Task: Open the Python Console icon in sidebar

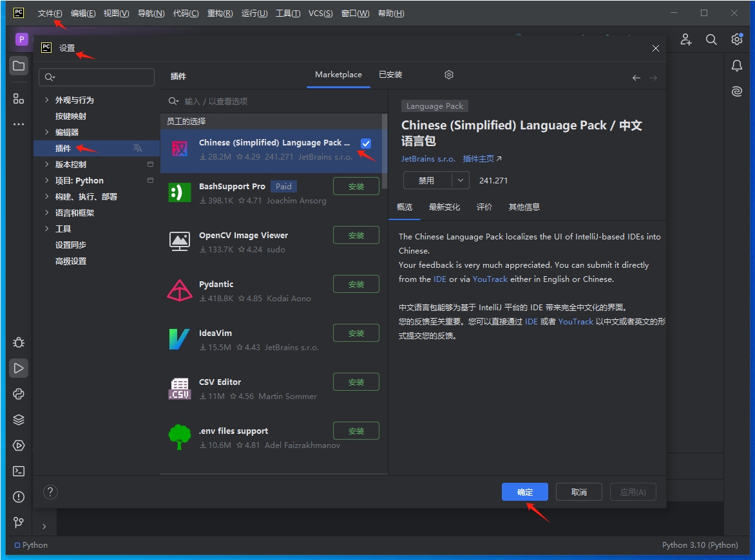Action: pyautogui.click(x=19, y=394)
